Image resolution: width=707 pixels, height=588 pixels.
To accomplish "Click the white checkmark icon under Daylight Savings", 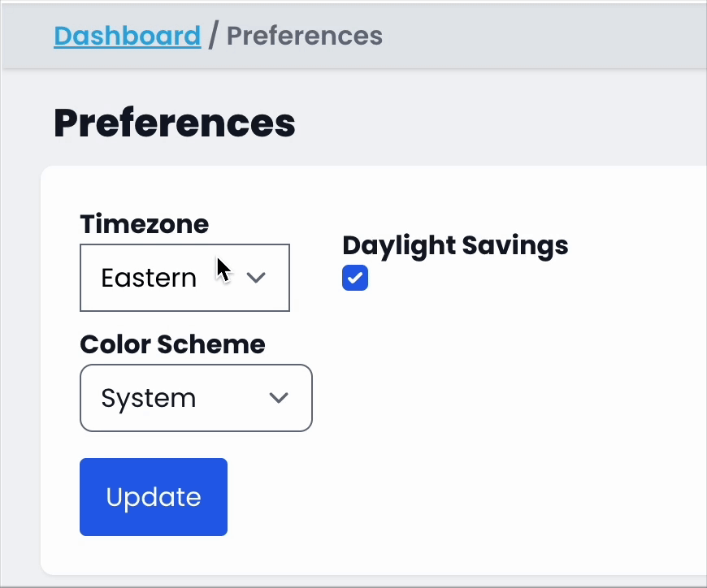I will click(x=355, y=279).
